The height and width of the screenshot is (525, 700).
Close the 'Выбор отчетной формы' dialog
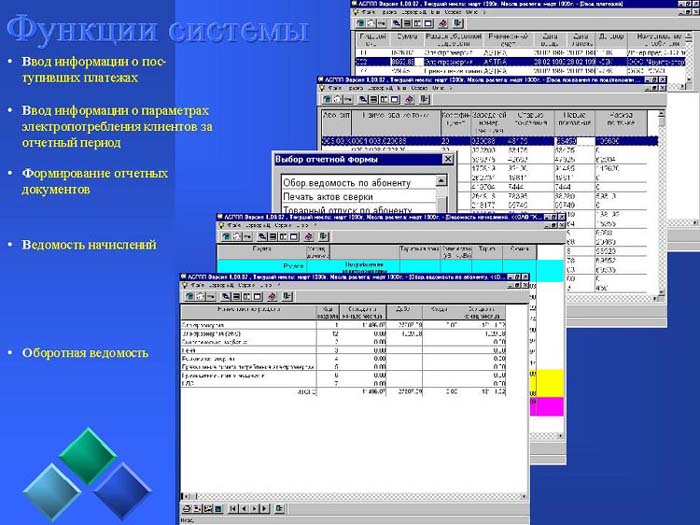click(448, 159)
